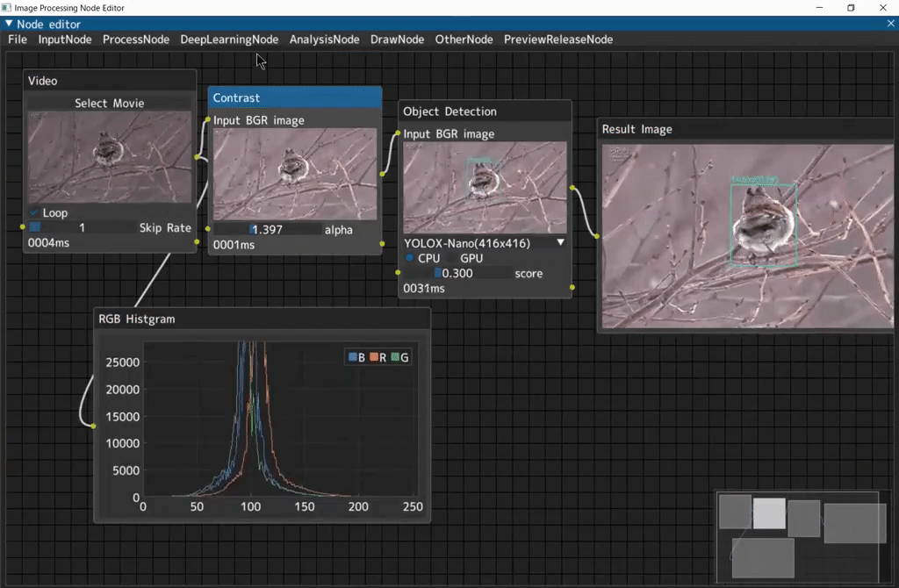Click the navigation minimap in the bottom-right corner
The height and width of the screenshot is (588, 899).
[797, 535]
